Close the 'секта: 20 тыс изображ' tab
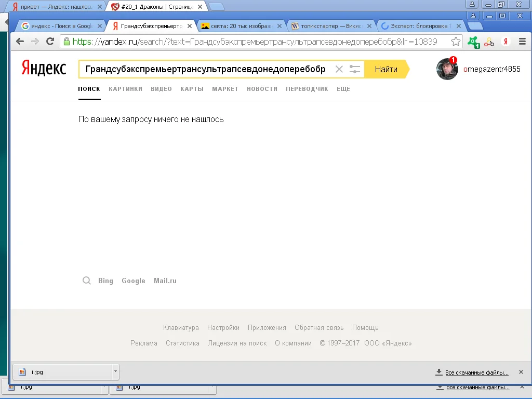Image resolution: width=532 pixels, height=399 pixels. point(279,26)
